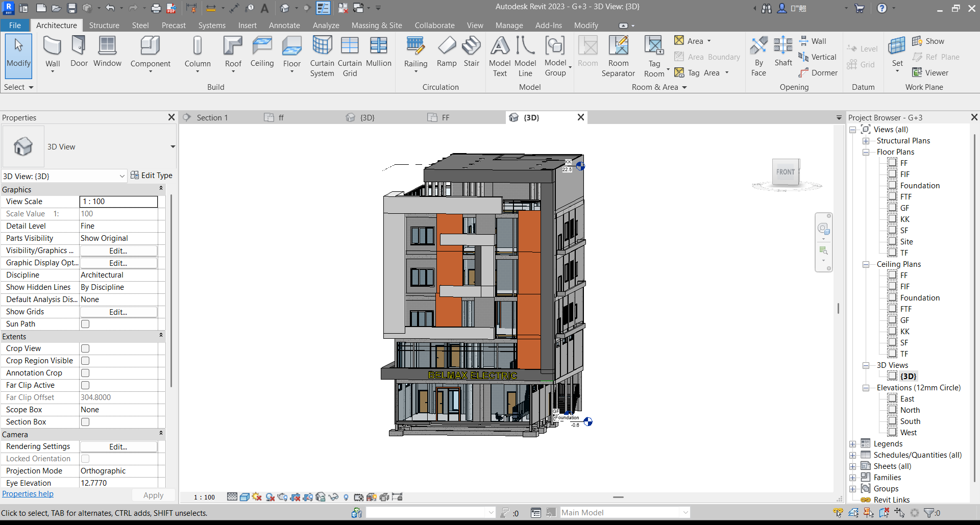
Task: Select the Wall tool in Build panel
Action: point(53,53)
